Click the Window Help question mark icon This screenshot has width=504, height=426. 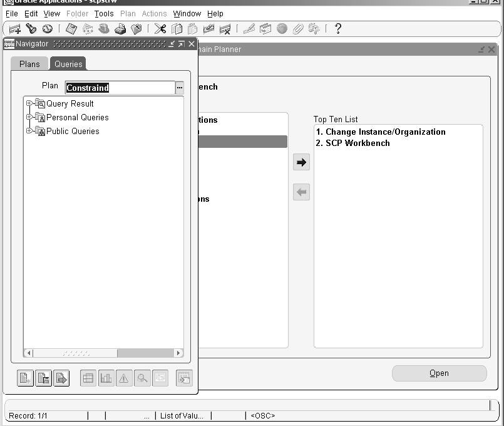(x=338, y=29)
